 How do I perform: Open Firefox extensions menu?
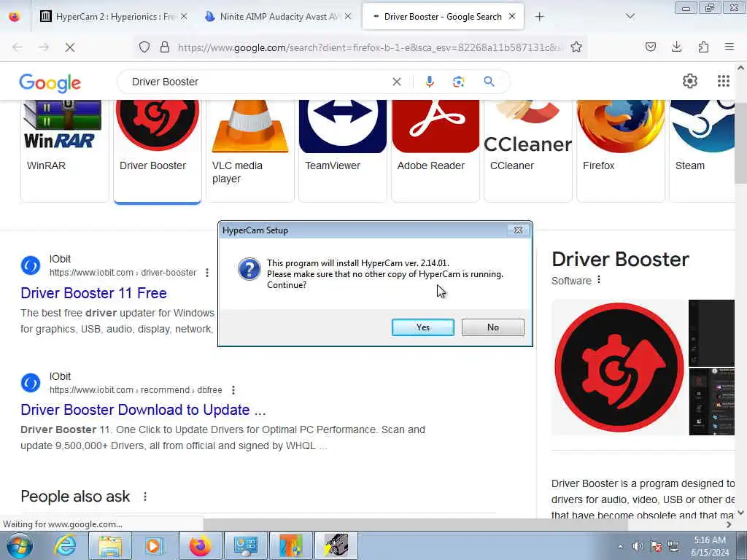(703, 47)
